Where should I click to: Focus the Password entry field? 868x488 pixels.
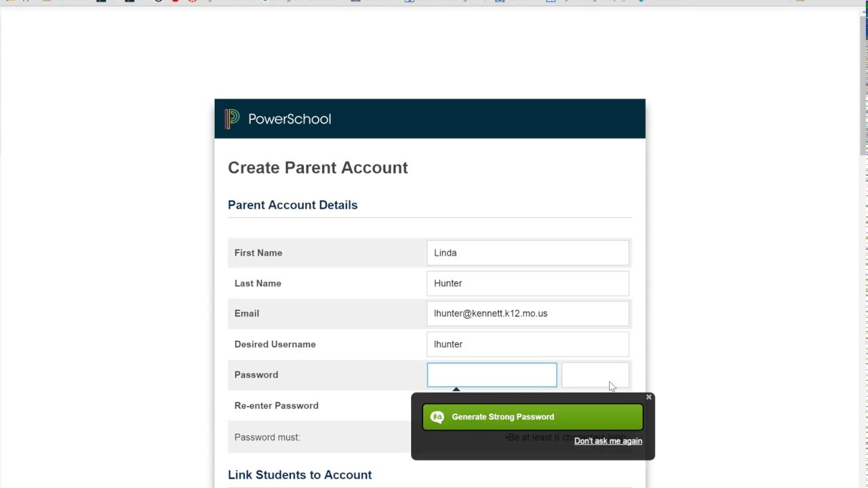tap(492, 375)
